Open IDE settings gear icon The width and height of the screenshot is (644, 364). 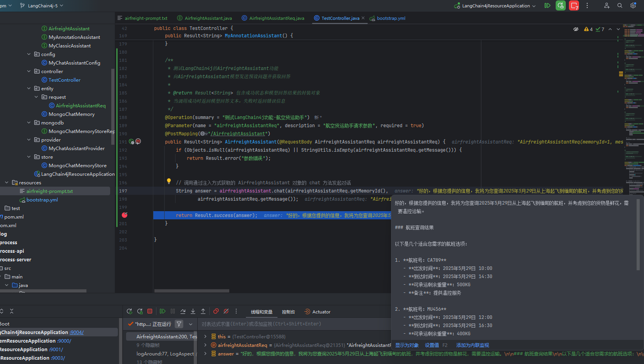[x=633, y=5]
